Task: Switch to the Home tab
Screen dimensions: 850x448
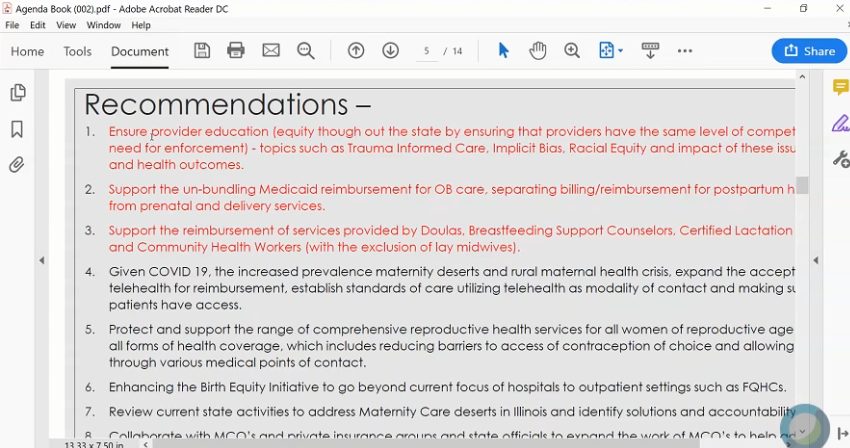Action: [27, 52]
